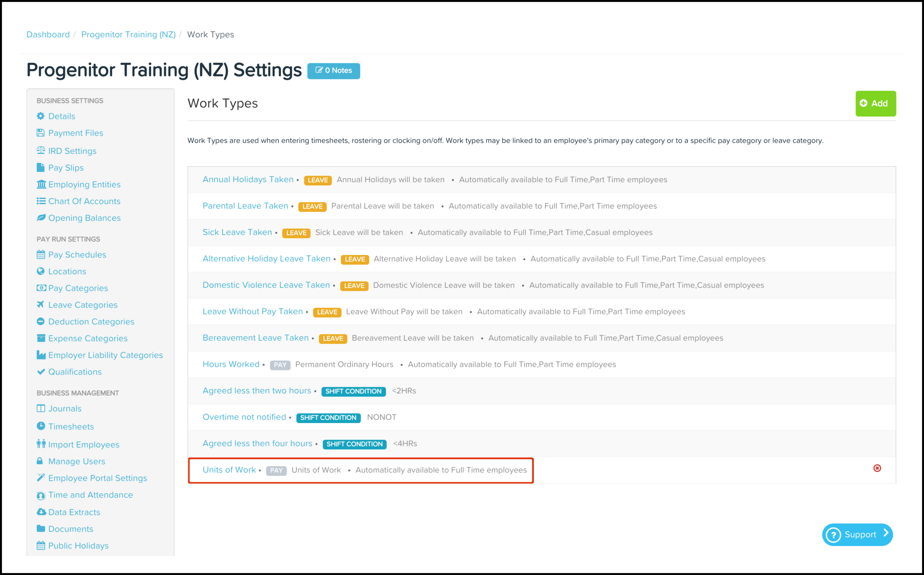
Task: Expand the Support help widget
Action: (857, 534)
